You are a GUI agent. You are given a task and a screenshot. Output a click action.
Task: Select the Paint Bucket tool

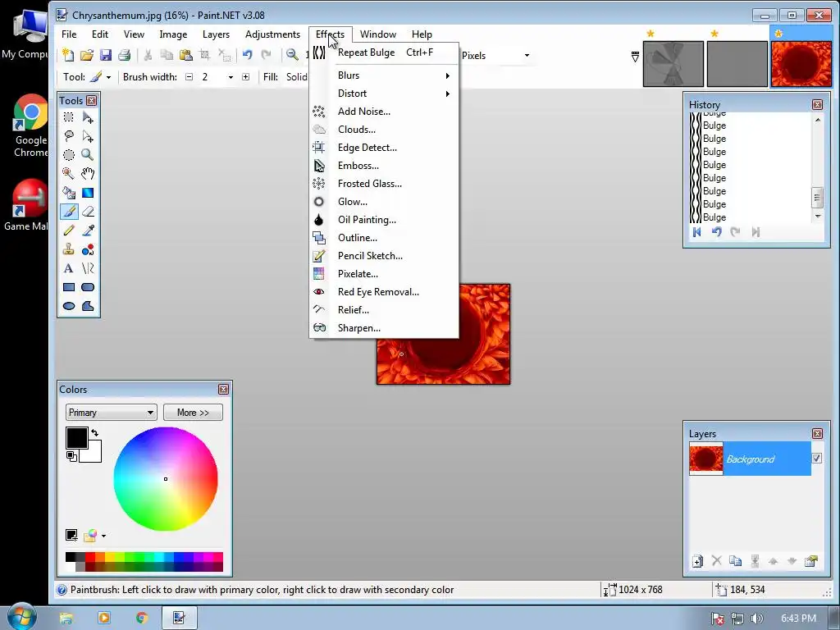pos(69,192)
